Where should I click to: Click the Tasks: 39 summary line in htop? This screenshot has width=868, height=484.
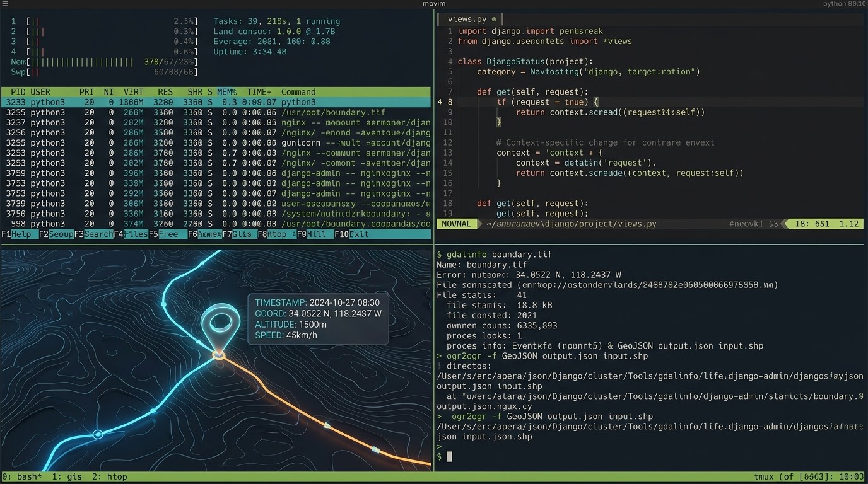click(276, 21)
